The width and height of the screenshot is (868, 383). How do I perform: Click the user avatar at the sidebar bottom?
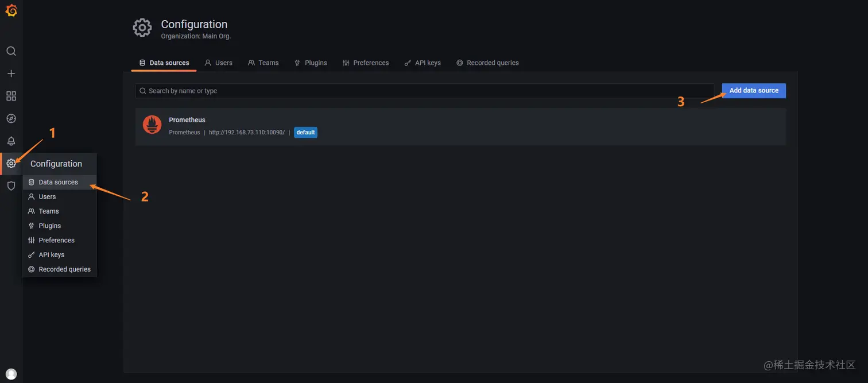point(11,373)
